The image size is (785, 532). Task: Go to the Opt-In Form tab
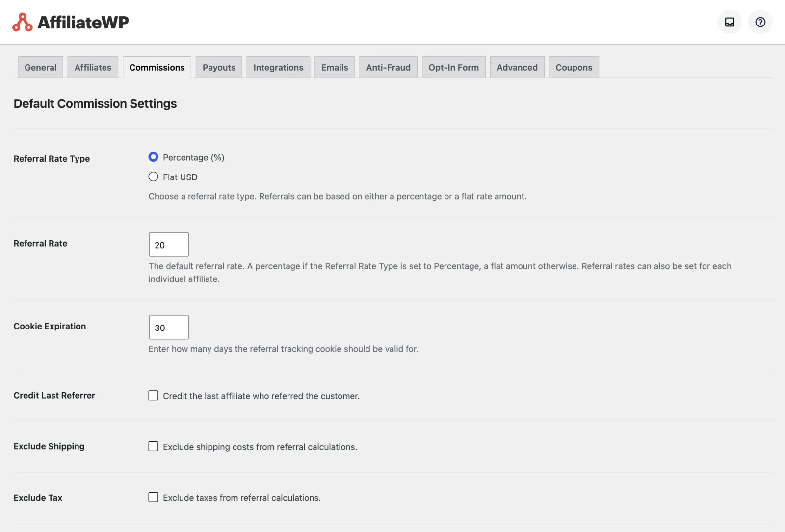(453, 67)
